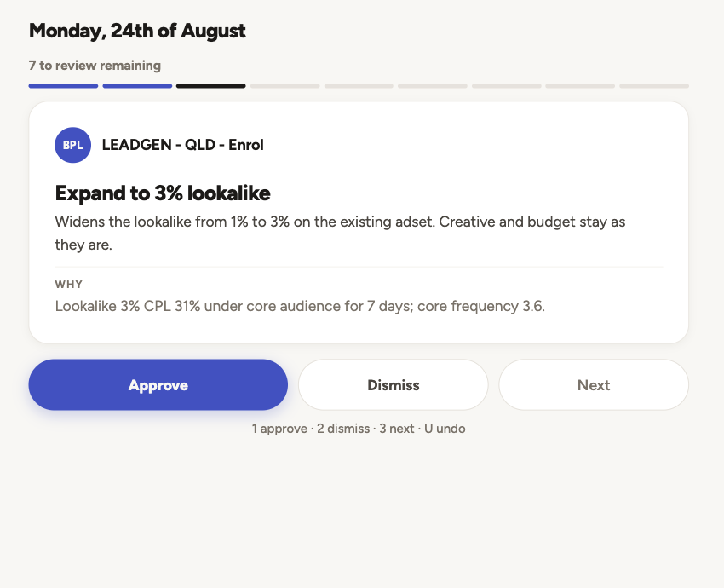
Task: Click the '7 to review remaining' counter
Action: [95, 66]
